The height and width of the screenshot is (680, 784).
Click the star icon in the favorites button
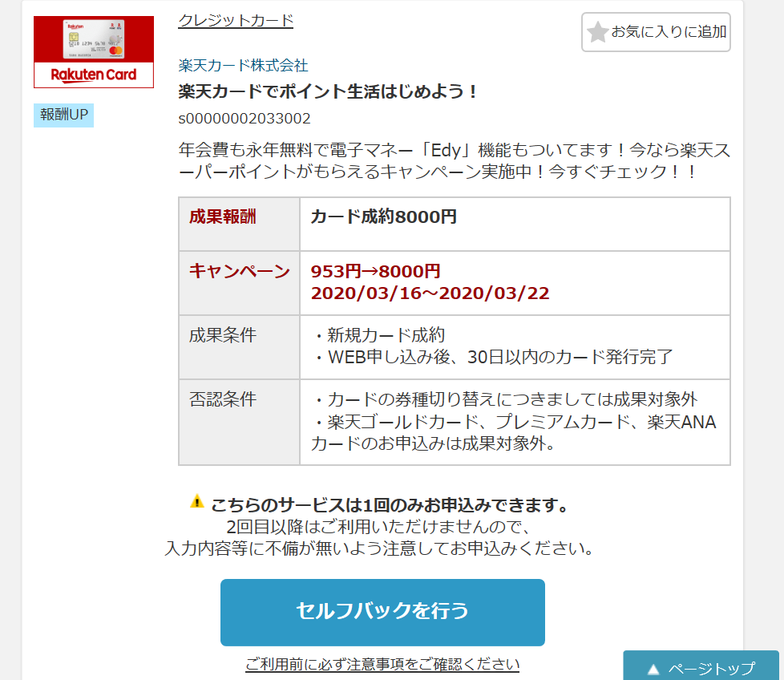597,32
